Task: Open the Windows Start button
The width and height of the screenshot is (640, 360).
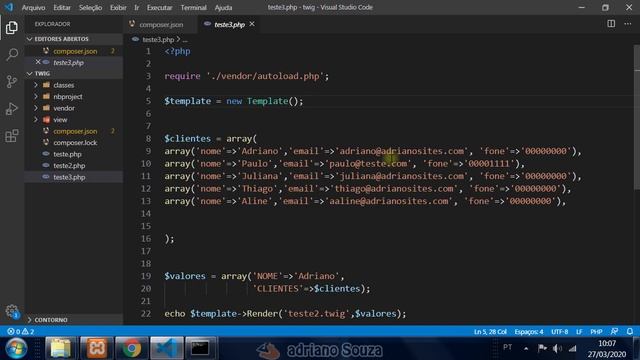Action: (16, 349)
